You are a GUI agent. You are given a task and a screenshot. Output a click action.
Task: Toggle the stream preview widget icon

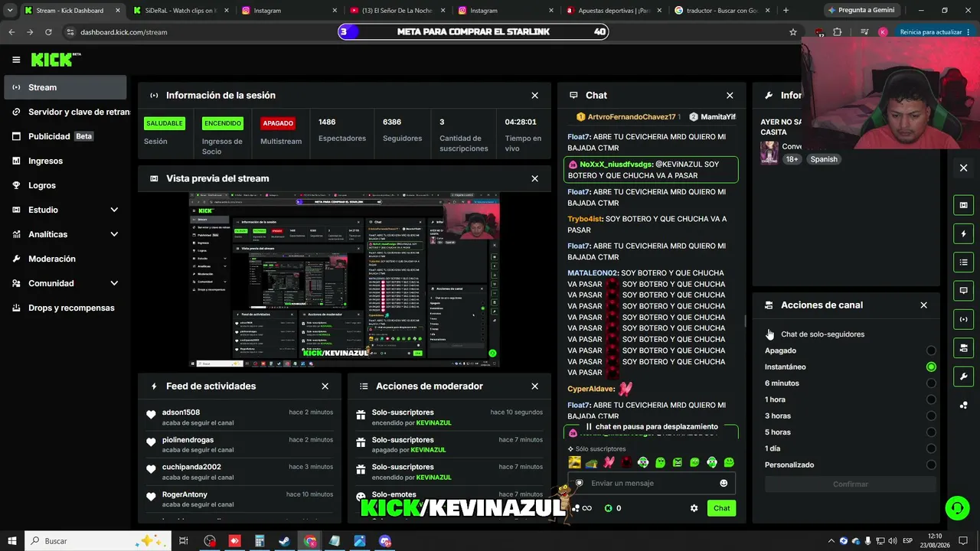(963, 205)
